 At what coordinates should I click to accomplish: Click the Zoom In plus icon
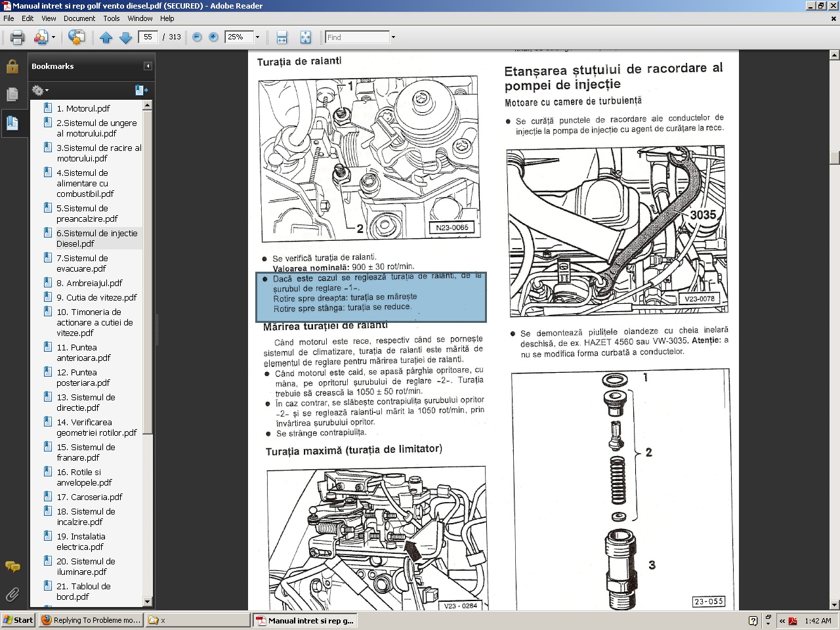click(x=213, y=37)
